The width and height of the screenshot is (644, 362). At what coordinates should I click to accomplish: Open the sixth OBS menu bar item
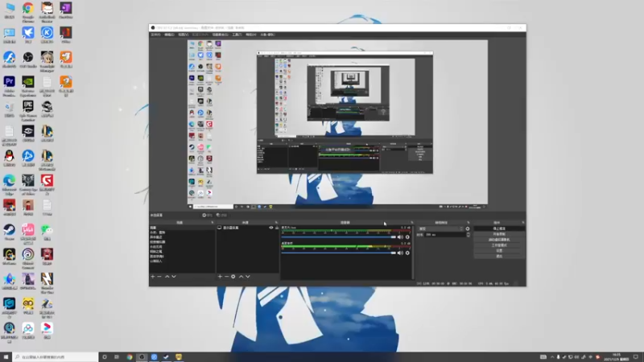click(x=237, y=35)
